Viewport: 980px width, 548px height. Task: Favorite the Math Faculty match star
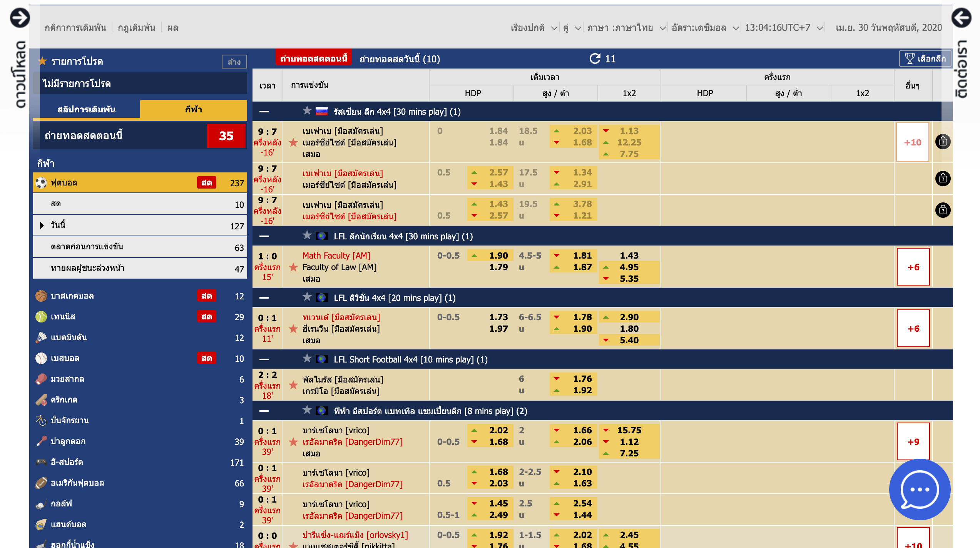(x=293, y=267)
